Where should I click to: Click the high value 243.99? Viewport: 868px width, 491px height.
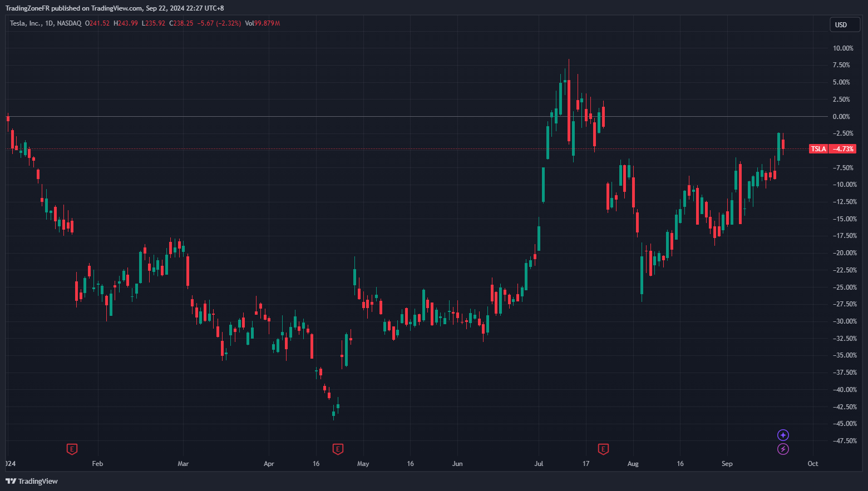(128, 23)
